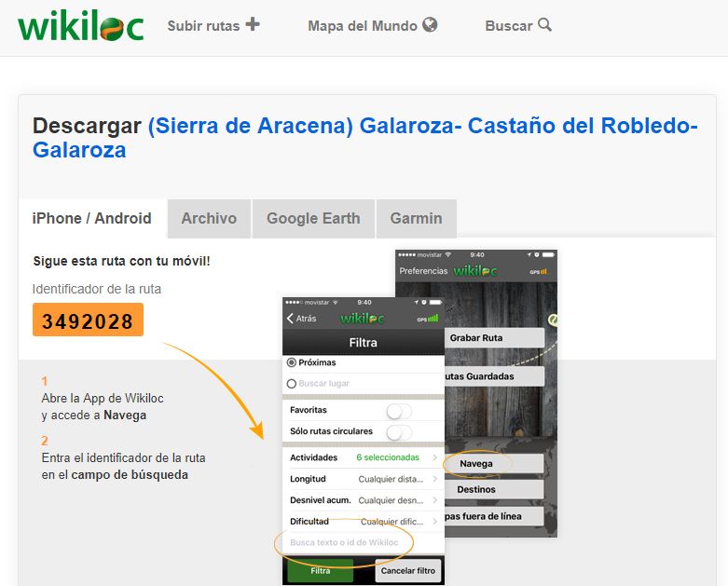
Task: Toggle the Sólo rutas circulares switch
Action: (x=398, y=432)
